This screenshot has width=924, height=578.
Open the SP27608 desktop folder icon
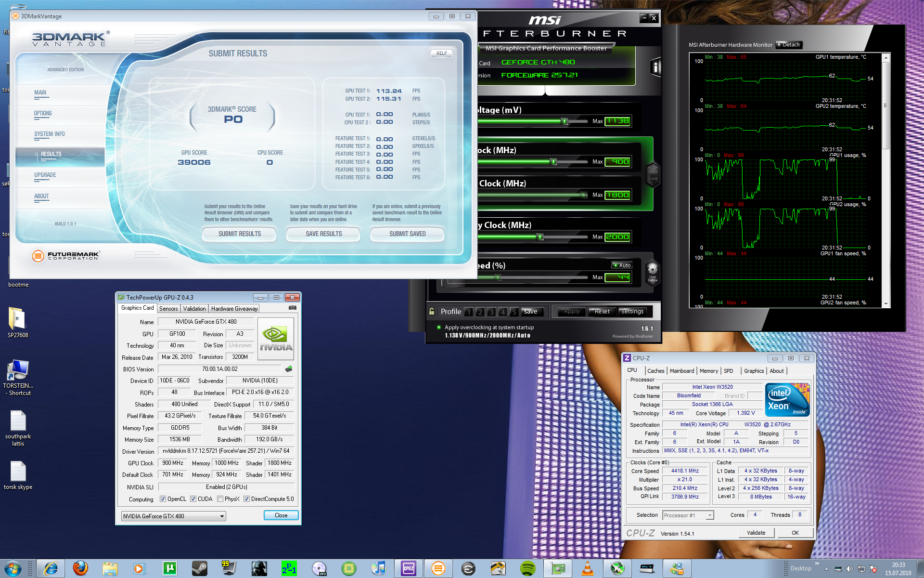(x=18, y=322)
